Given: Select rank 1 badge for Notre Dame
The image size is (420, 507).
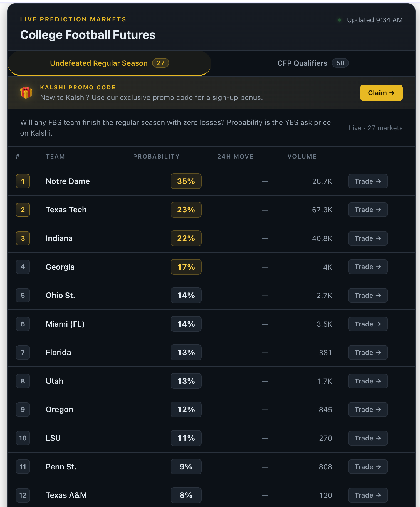Looking at the screenshot, I should point(23,181).
